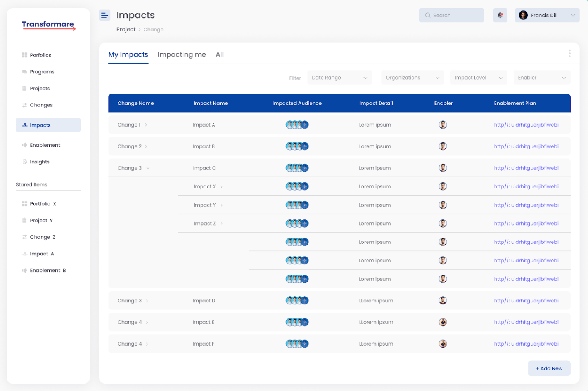Click in the Search field
The height and width of the screenshot is (391, 588).
pos(451,15)
